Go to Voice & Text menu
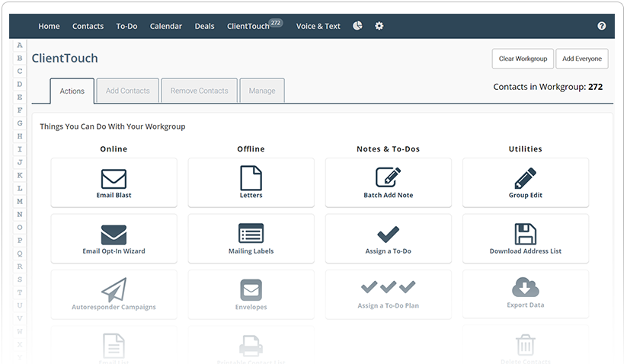The width and height of the screenshot is (627, 364). 318,26
